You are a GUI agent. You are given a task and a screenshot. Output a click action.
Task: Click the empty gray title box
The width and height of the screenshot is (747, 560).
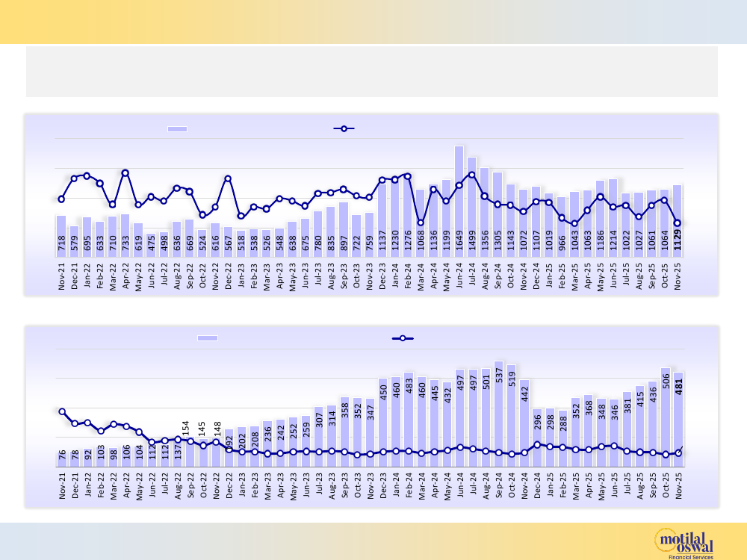point(372,72)
